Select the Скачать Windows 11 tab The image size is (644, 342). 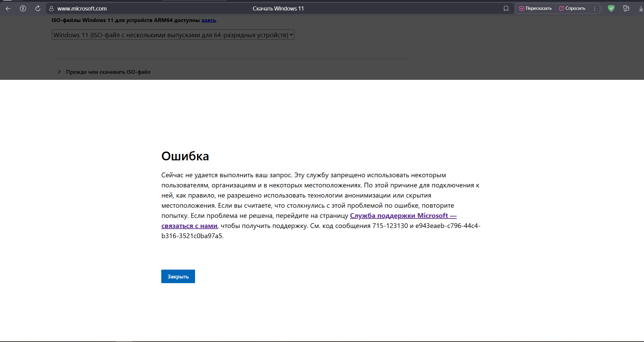click(x=278, y=8)
